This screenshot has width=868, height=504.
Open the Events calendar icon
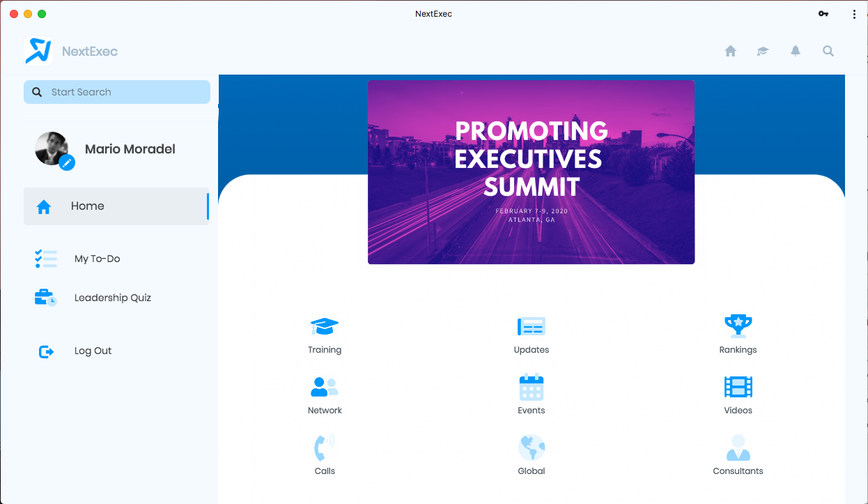pyautogui.click(x=531, y=394)
